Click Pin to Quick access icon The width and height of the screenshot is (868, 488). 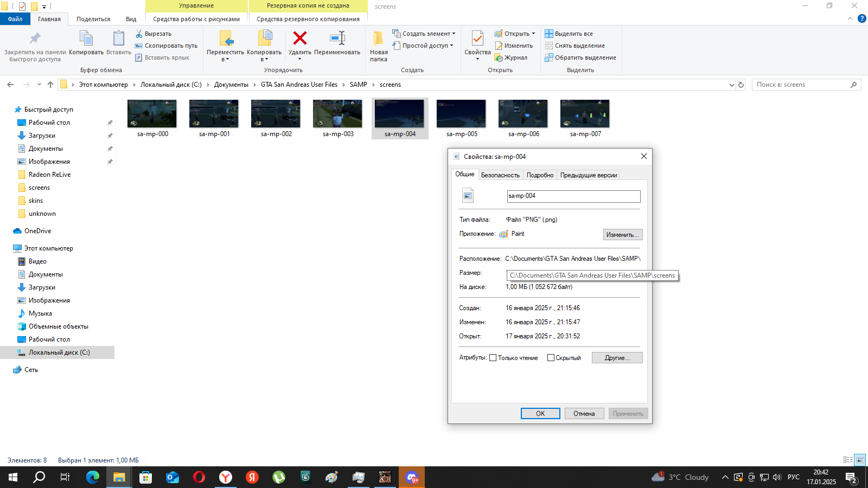pos(35,38)
